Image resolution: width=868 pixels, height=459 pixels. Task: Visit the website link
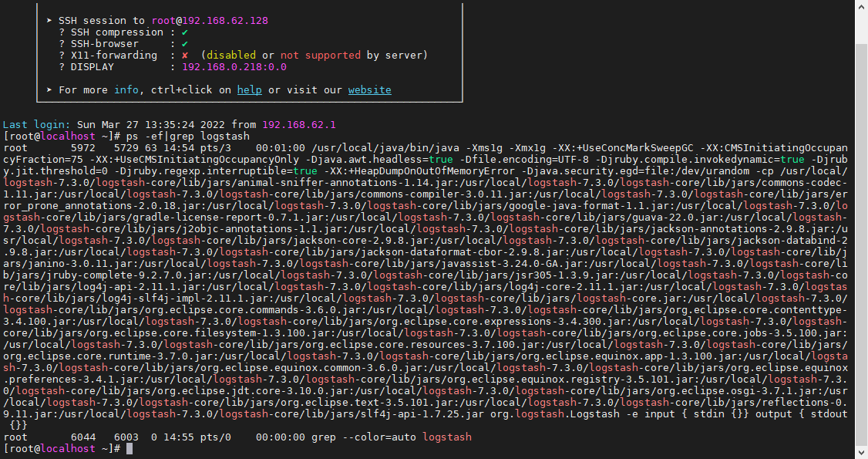[369, 90]
